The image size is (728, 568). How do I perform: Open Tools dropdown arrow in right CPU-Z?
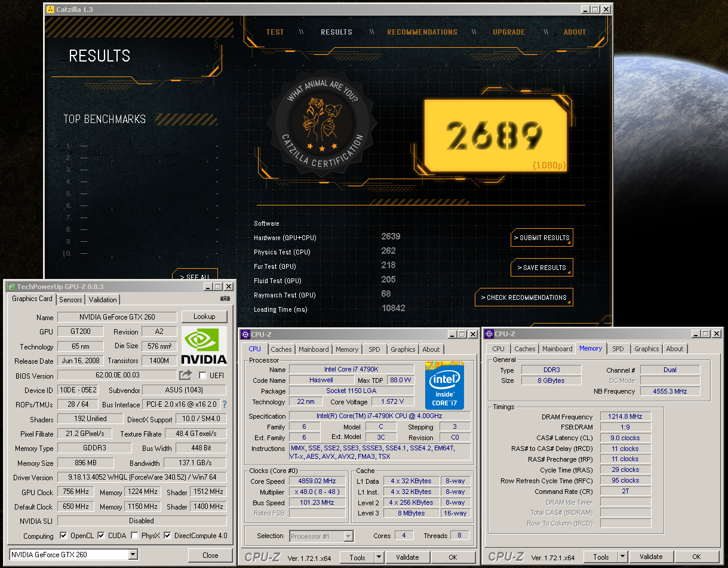pos(622,557)
